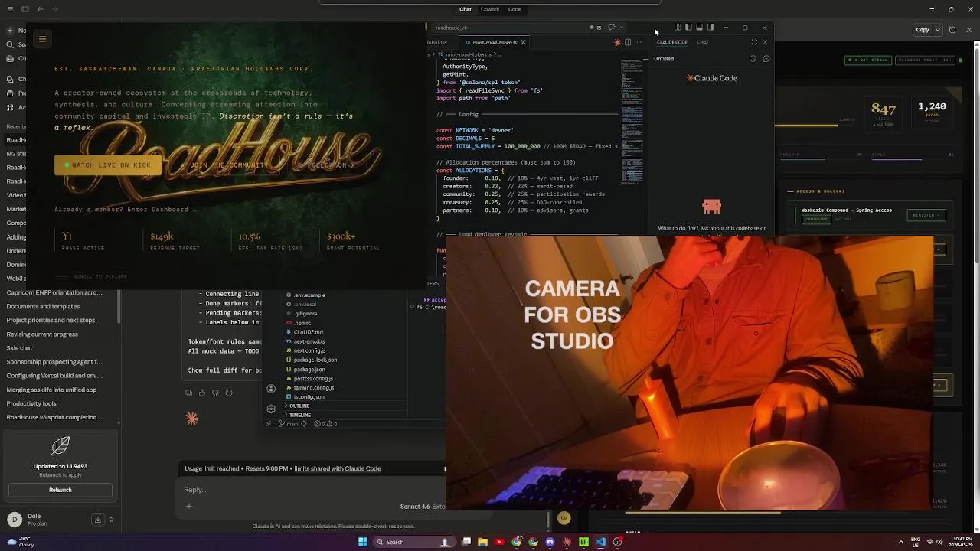Reload the preview with refresh icon
The image size is (980, 551).
(x=952, y=30)
